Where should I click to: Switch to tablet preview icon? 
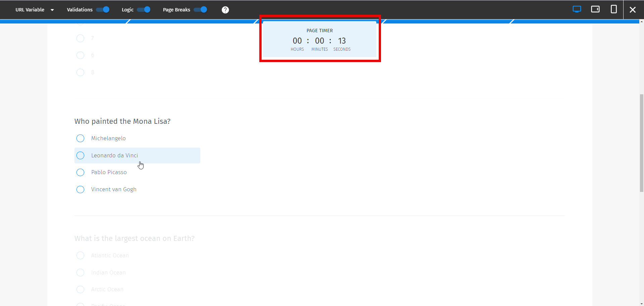(x=595, y=9)
